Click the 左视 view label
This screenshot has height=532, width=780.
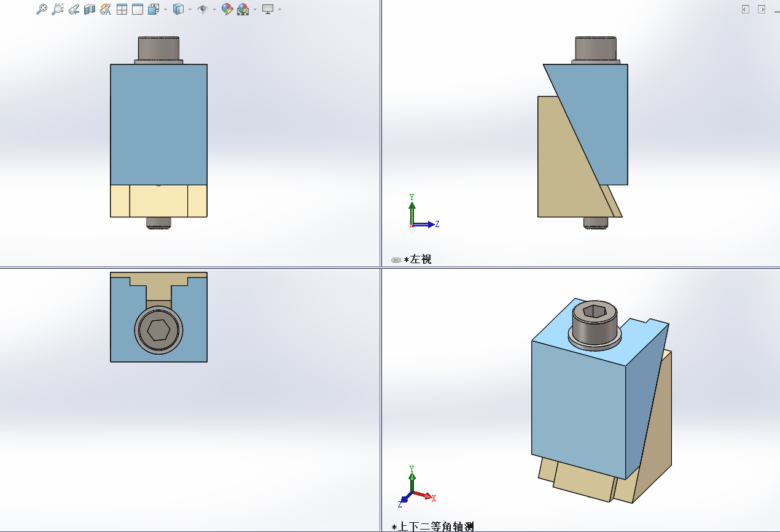(x=421, y=260)
